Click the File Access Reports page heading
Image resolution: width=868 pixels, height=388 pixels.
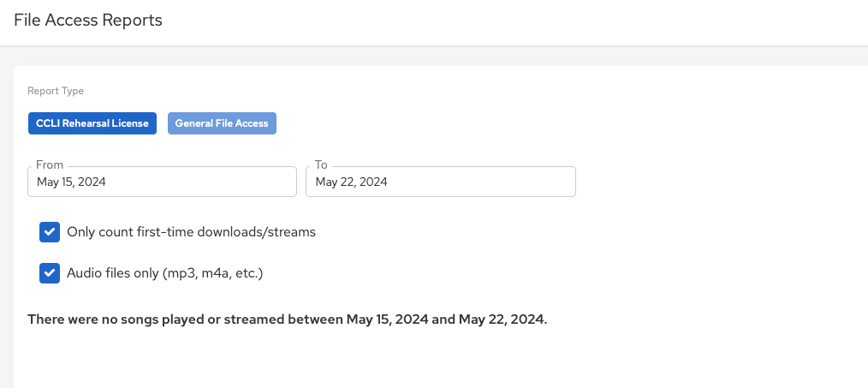(x=88, y=21)
